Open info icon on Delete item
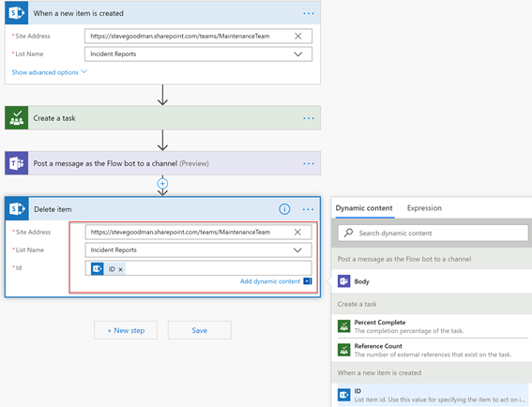This screenshot has height=407, width=532. tap(284, 209)
